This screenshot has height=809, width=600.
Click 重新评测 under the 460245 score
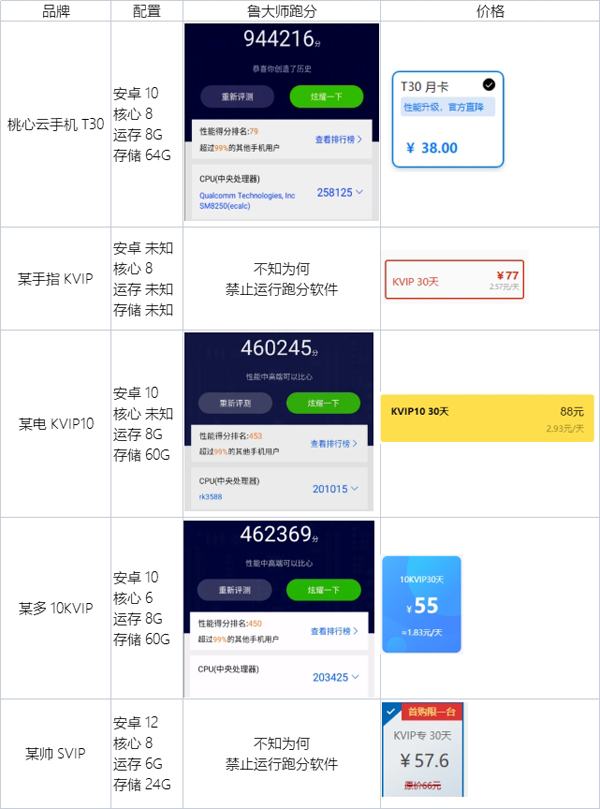(235, 403)
